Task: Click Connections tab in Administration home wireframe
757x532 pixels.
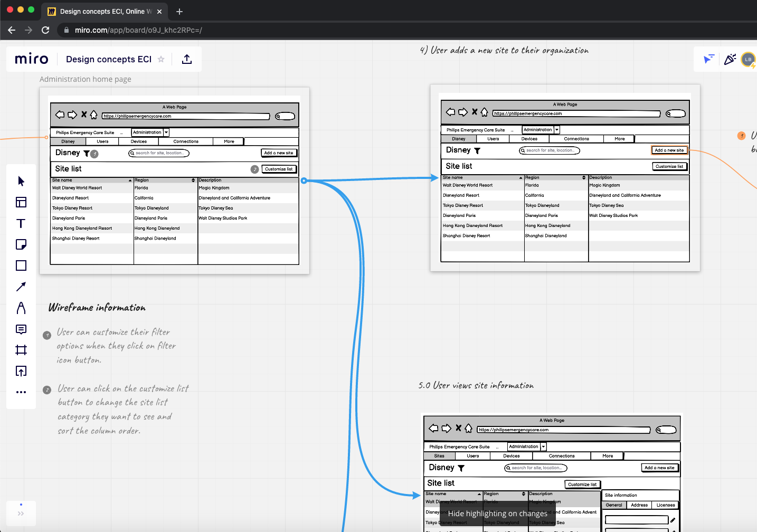Action: click(x=186, y=141)
